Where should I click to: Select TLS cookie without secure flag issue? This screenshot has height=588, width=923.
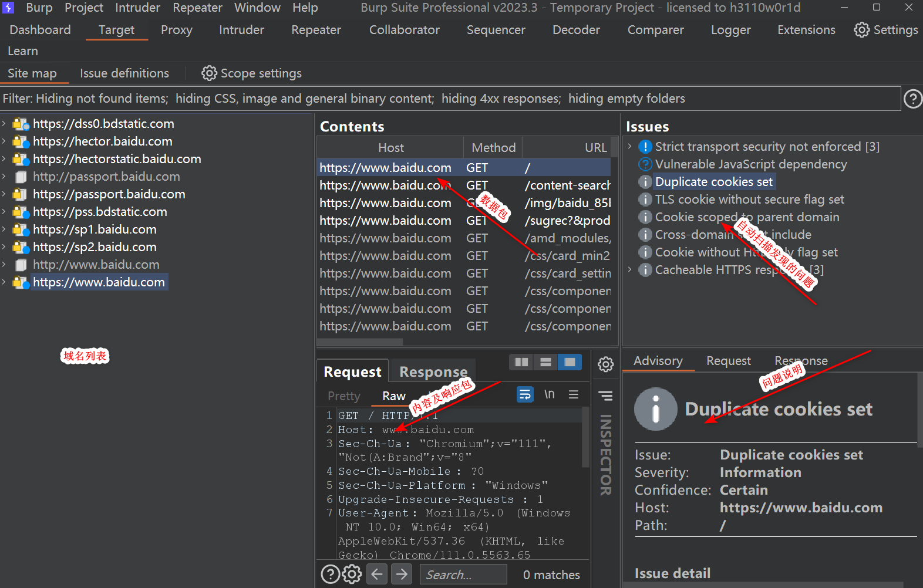(749, 200)
